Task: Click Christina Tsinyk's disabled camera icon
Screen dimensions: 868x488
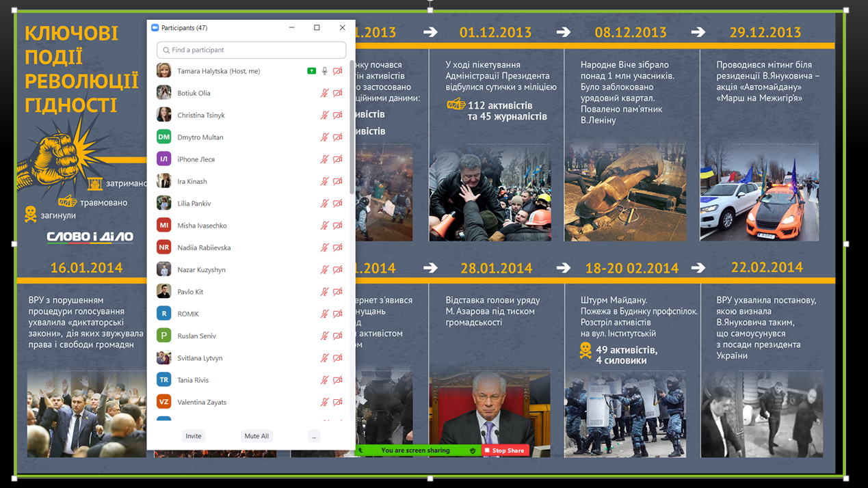Action: [338, 116]
